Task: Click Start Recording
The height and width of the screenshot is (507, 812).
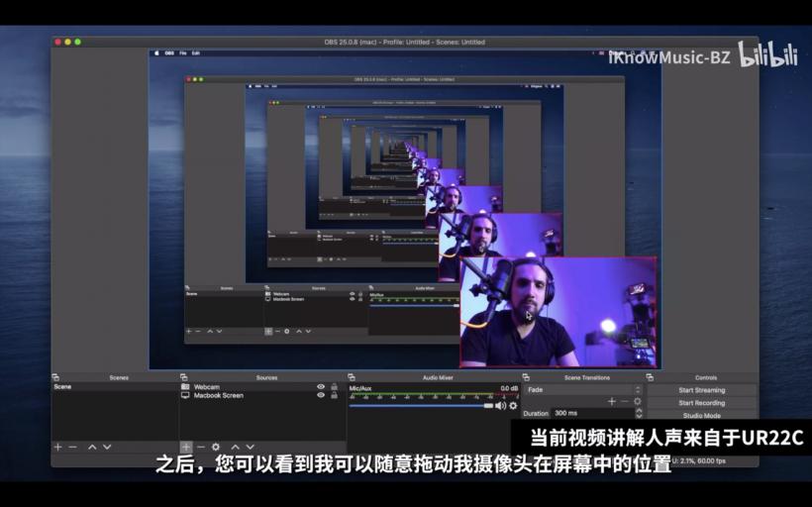Action: (x=702, y=403)
